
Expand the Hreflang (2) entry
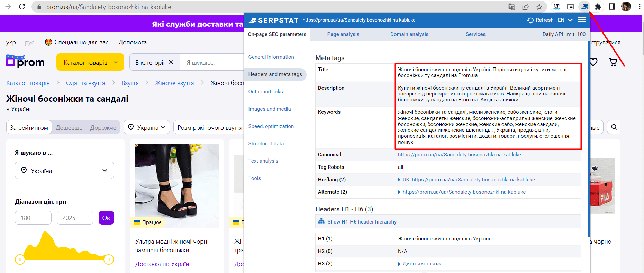click(x=400, y=180)
